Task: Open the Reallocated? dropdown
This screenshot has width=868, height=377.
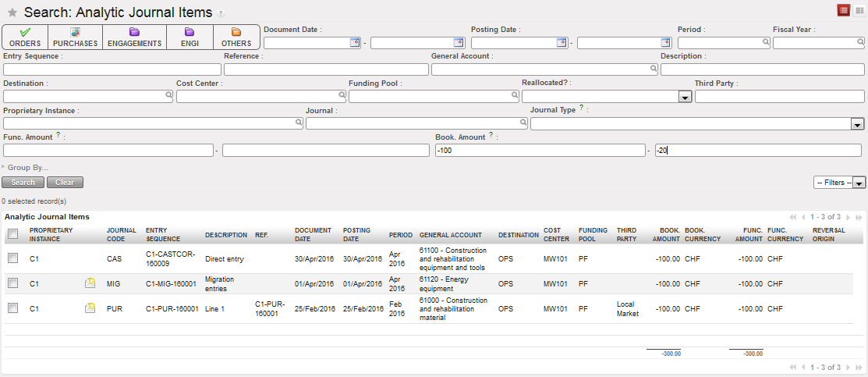Action: click(685, 97)
